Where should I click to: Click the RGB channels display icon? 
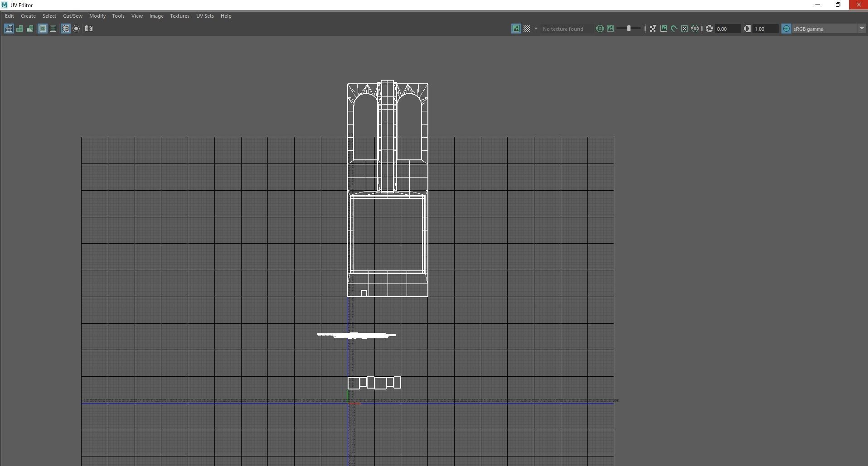tap(600, 29)
